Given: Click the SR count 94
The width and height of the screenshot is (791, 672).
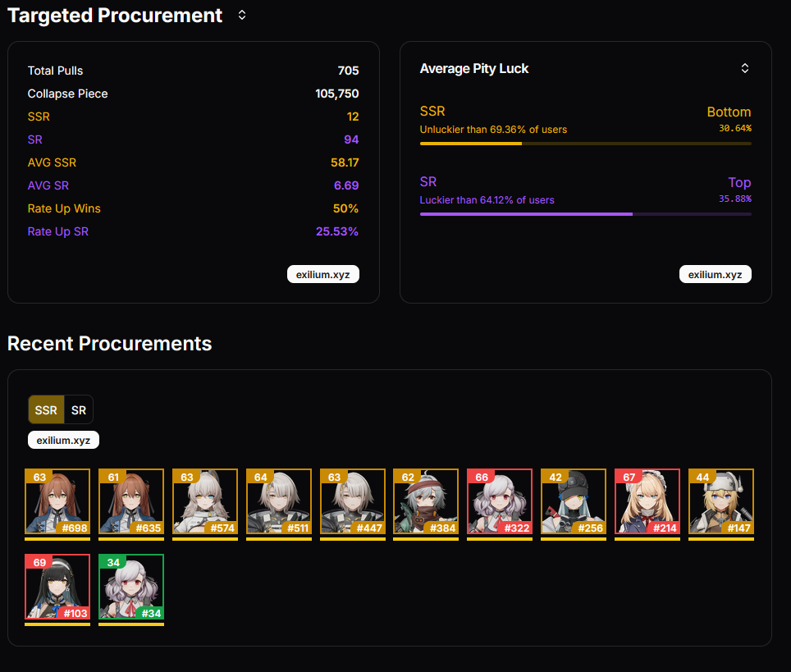Looking at the screenshot, I should [x=351, y=139].
